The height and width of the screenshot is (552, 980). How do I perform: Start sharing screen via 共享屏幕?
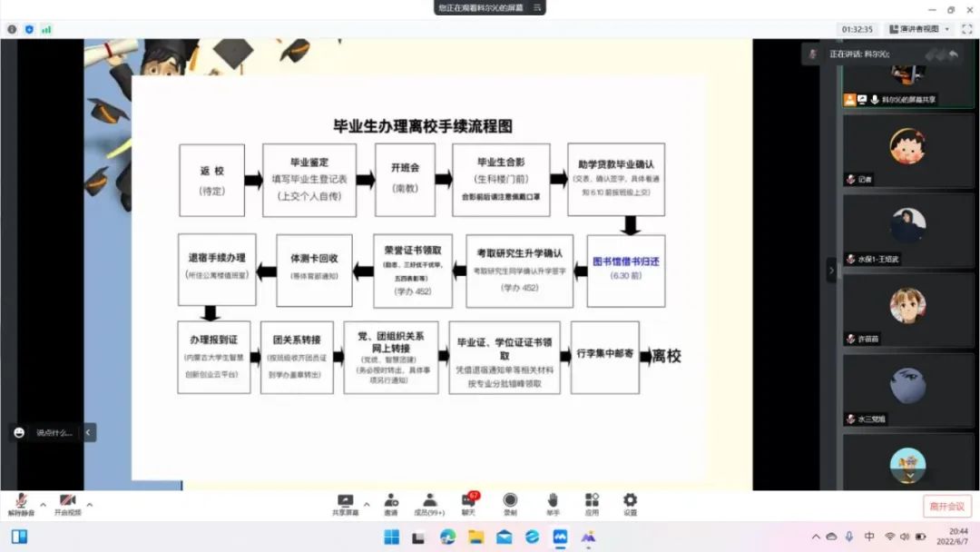(x=345, y=504)
